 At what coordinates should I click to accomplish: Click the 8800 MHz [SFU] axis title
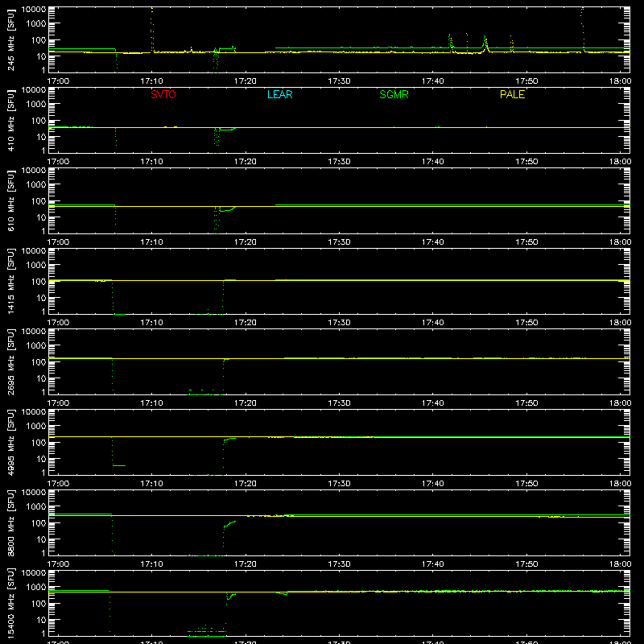[x=11, y=522]
